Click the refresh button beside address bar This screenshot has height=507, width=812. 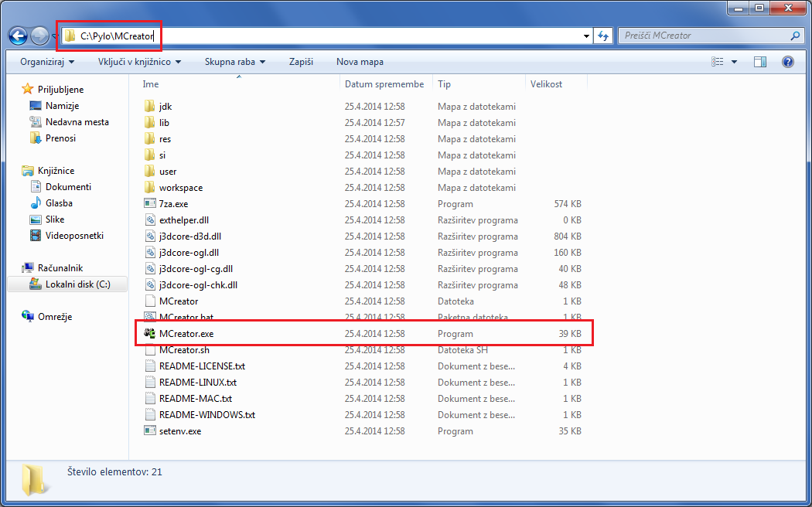click(602, 36)
